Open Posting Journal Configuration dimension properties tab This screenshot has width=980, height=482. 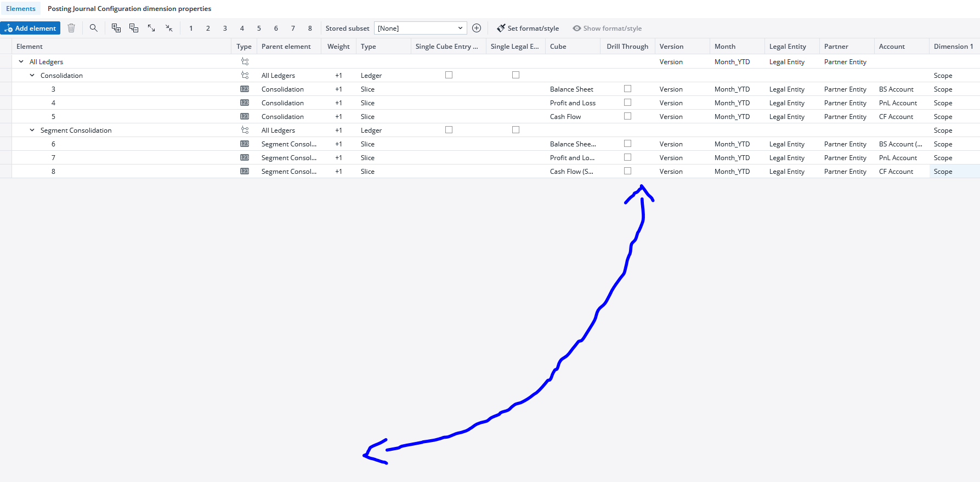pos(129,9)
